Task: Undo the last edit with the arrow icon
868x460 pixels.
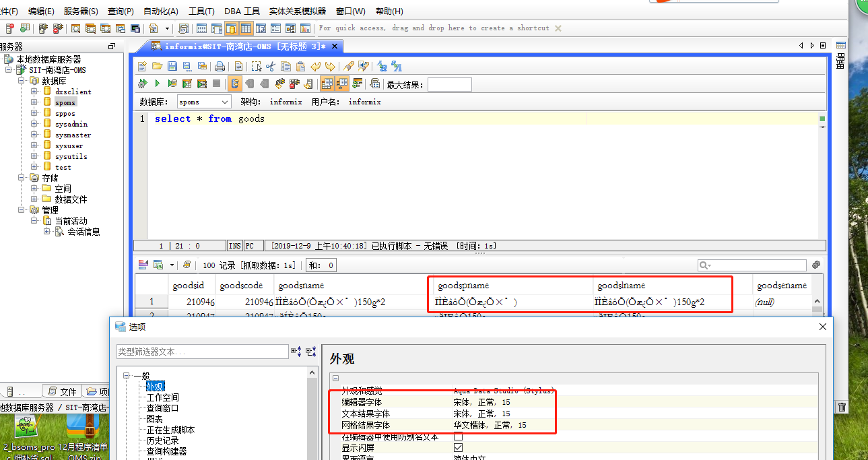Action: coord(315,66)
